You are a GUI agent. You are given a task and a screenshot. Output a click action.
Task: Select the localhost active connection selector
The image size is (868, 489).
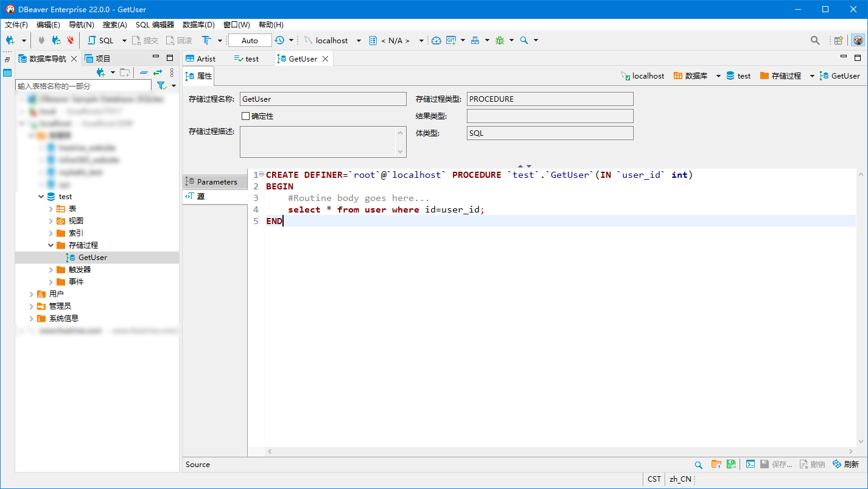pos(332,40)
